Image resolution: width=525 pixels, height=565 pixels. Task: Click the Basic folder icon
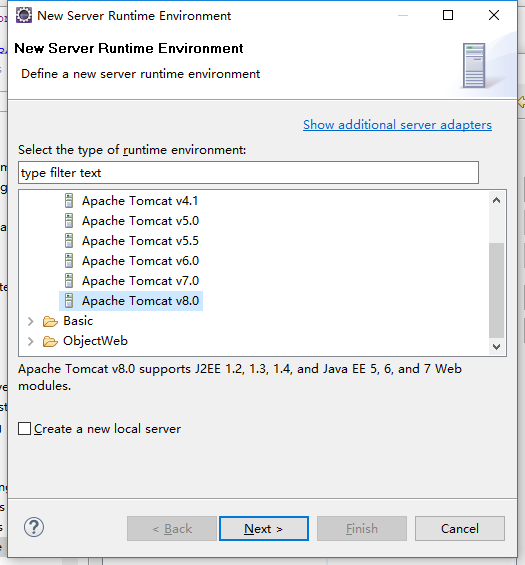pyautogui.click(x=50, y=321)
